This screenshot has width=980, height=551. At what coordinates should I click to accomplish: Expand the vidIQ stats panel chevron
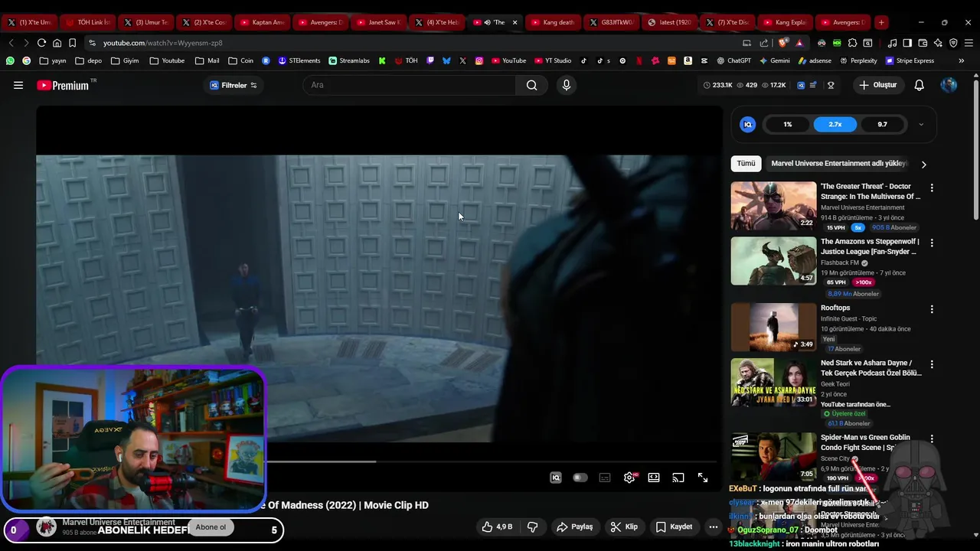[921, 124]
